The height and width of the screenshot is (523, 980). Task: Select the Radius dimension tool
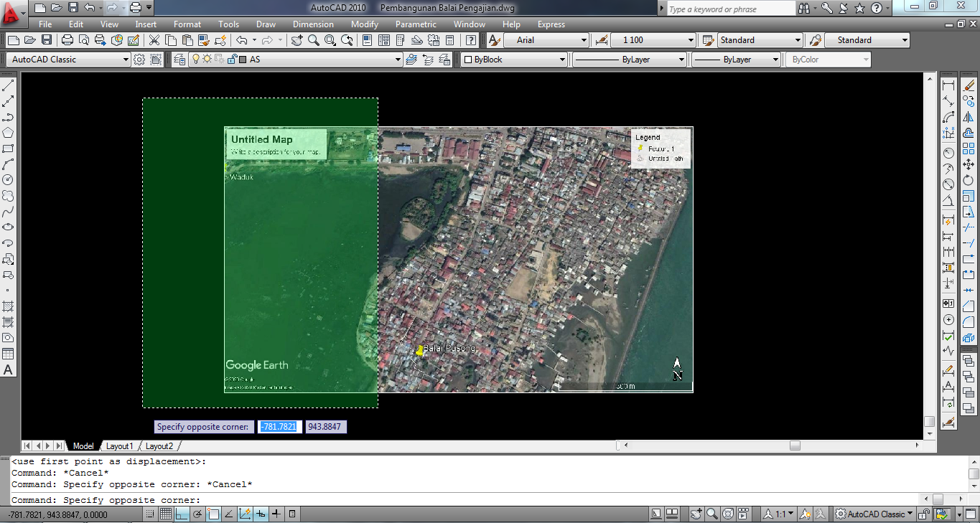click(x=948, y=153)
